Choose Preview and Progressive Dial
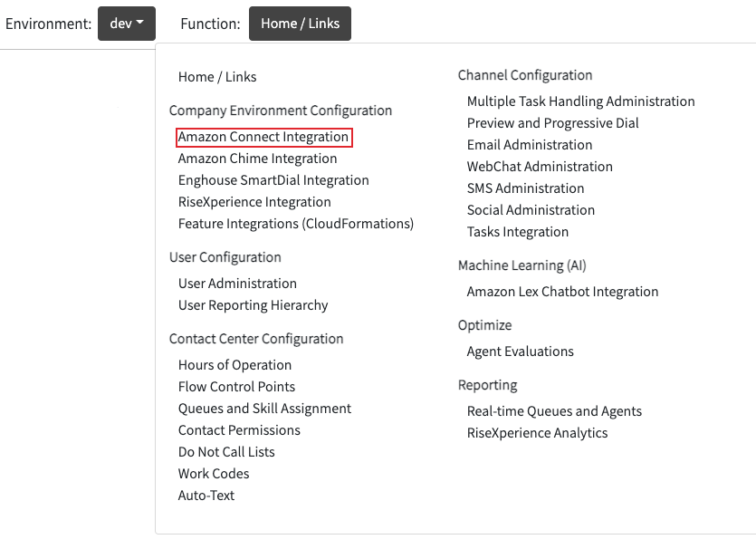This screenshot has height=549, width=756. tap(552, 123)
